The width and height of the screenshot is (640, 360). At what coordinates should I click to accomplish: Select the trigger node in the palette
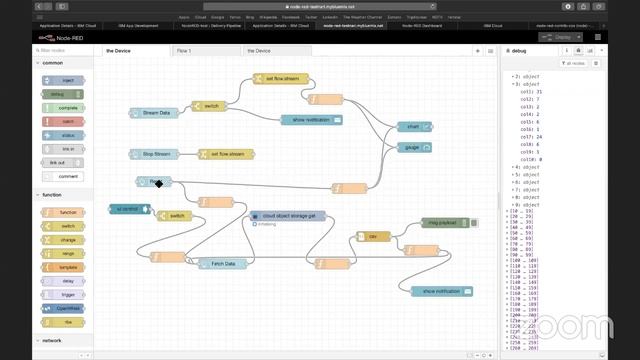point(63,295)
